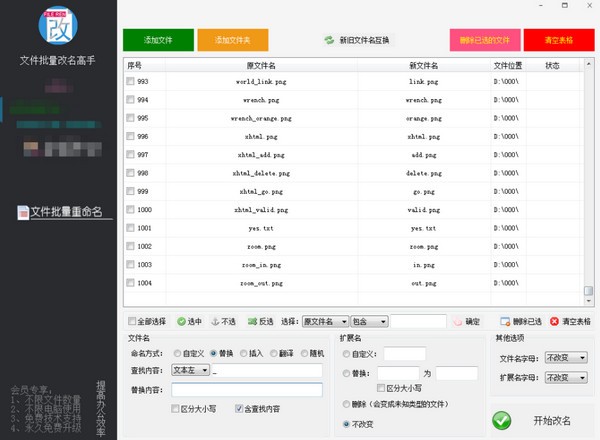Click the green 选中 check icon
The width and height of the screenshot is (600, 440).
[x=181, y=322]
